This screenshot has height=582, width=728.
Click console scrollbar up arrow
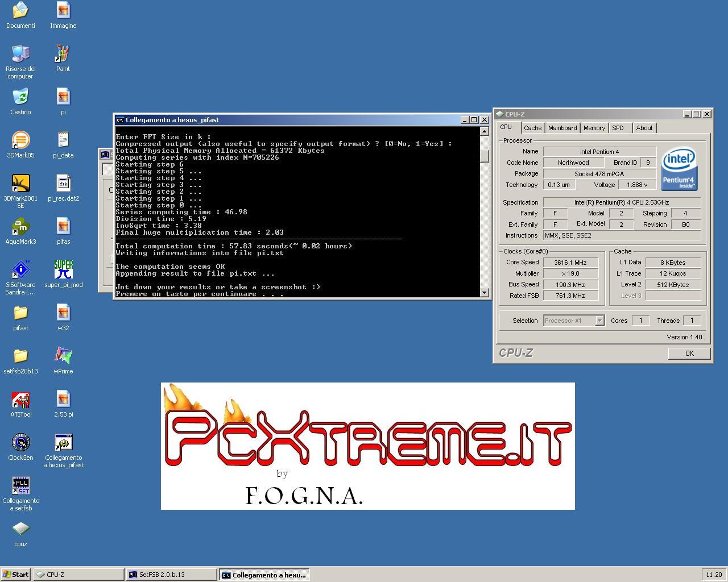coord(485,131)
